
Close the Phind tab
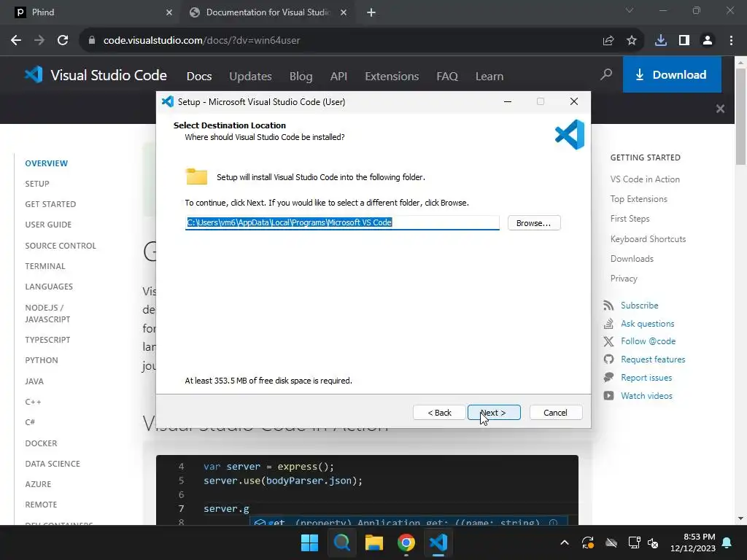[169, 12]
